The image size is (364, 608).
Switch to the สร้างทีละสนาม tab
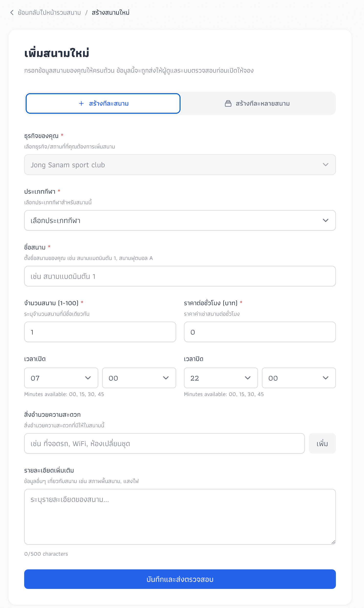click(x=103, y=103)
